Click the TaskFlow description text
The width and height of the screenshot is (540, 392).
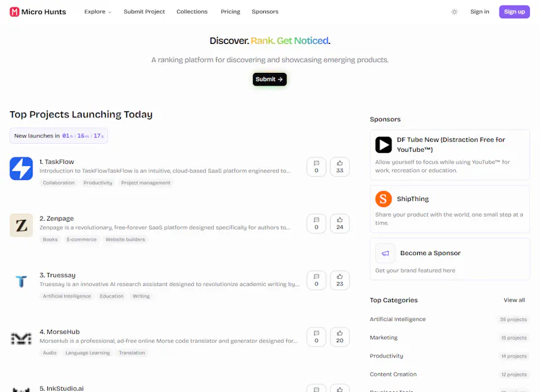[165, 171]
